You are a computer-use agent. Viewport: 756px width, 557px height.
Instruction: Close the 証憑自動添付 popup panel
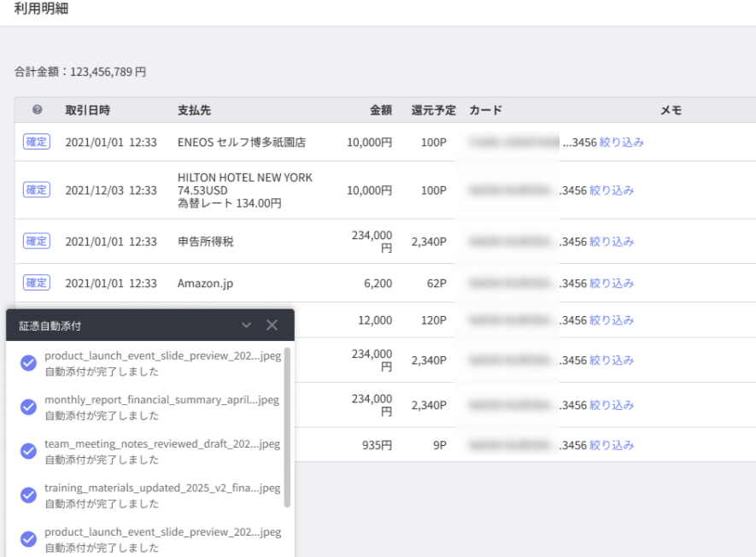point(272,325)
